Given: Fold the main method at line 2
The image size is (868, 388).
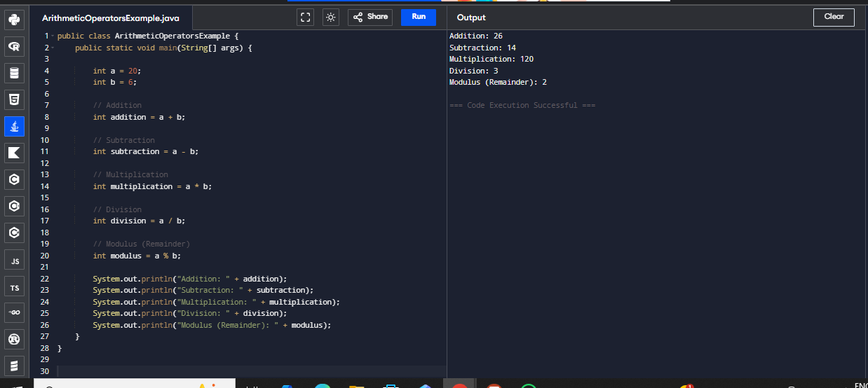Looking at the screenshot, I should tap(53, 48).
